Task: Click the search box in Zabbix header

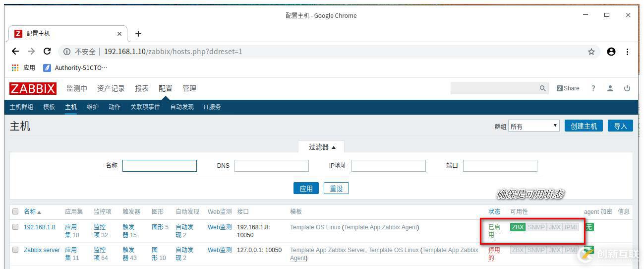Action: click(x=494, y=88)
